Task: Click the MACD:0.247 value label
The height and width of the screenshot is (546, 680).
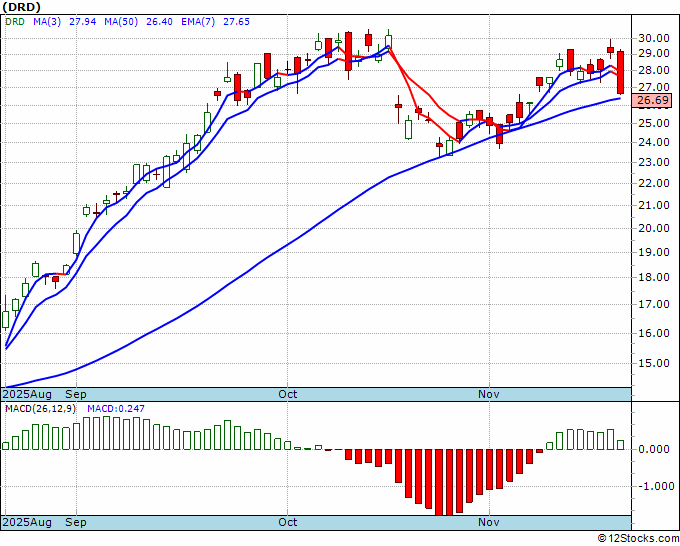Action: pos(116,409)
